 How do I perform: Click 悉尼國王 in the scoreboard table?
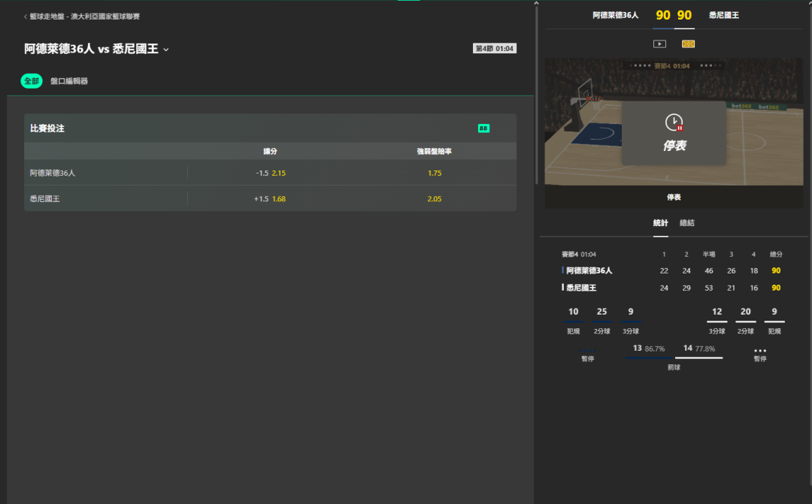tap(581, 288)
